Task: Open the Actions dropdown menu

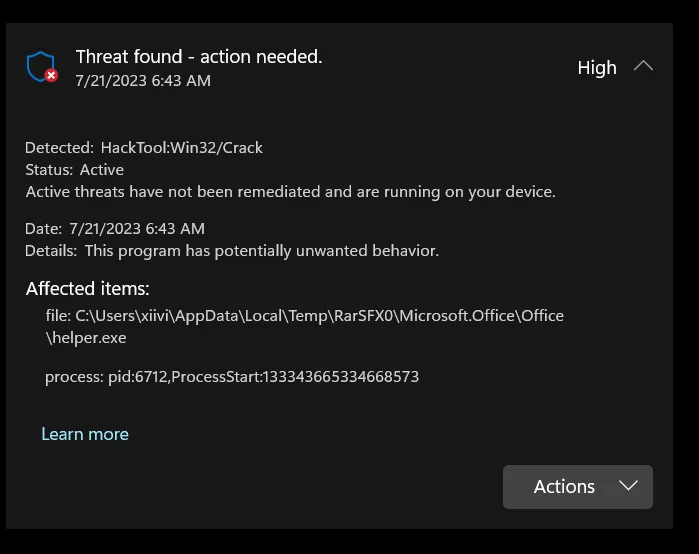Action: tap(578, 487)
